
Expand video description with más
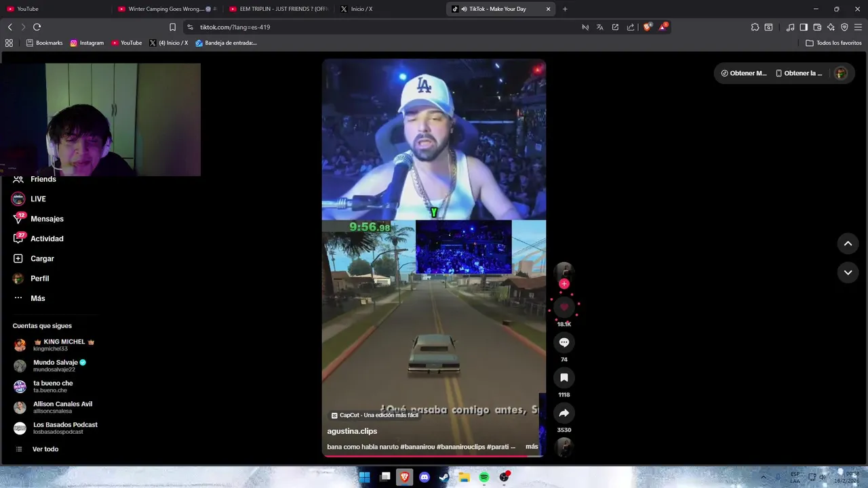point(532,447)
